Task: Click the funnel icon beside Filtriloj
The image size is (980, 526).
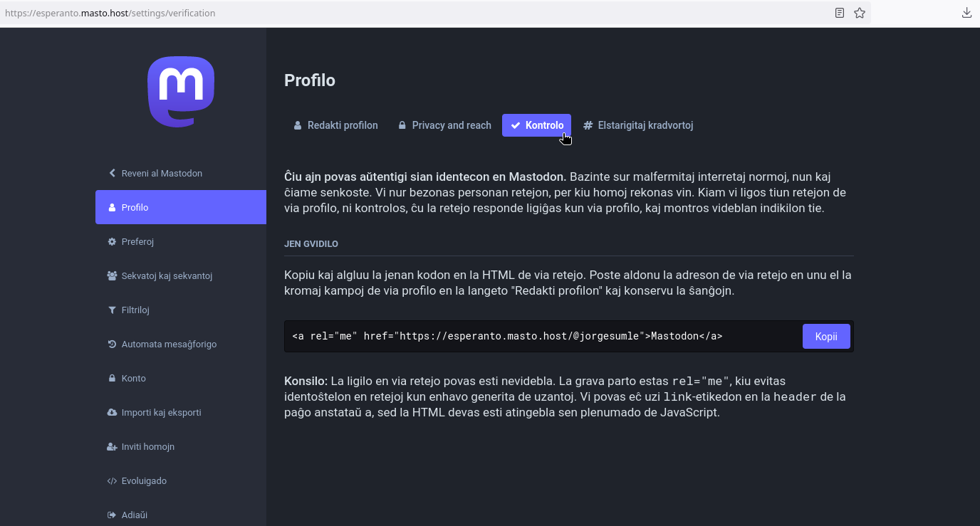Action: [x=112, y=310]
